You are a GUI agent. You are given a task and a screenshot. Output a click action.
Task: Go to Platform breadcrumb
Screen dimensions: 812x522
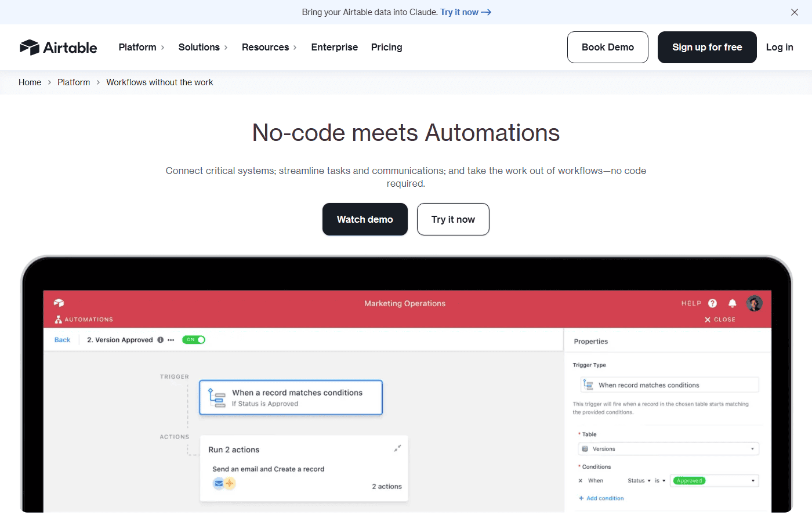74,82
